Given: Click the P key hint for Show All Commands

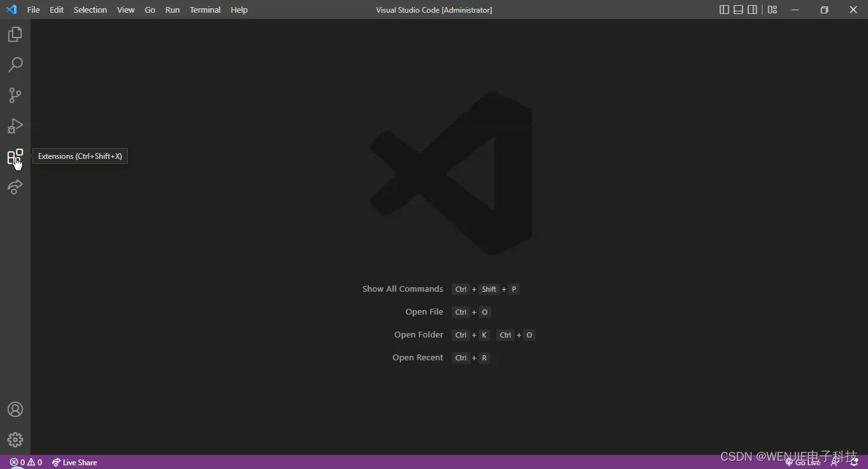Looking at the screenshot, I should 514,289.
